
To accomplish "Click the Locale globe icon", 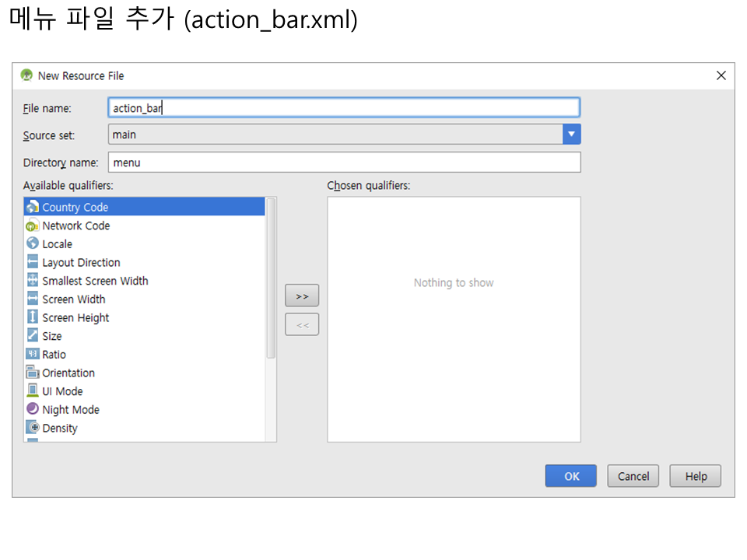I will click(32, 243).
